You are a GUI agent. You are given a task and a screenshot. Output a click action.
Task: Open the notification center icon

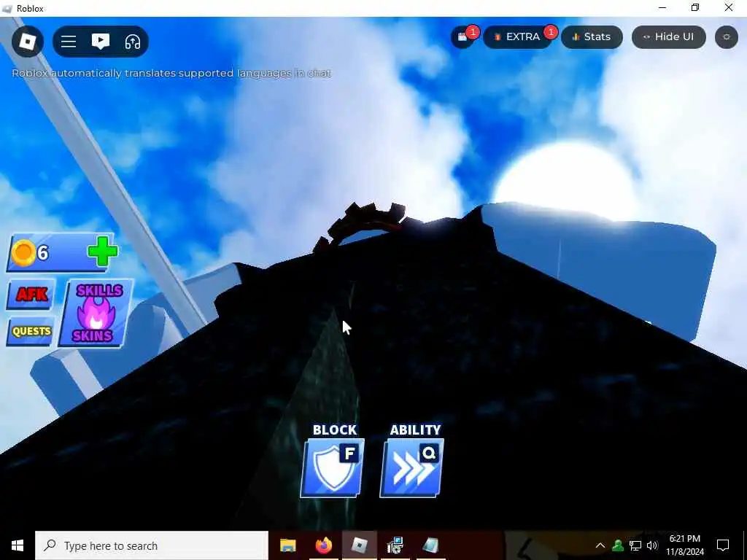click(723, 545)
